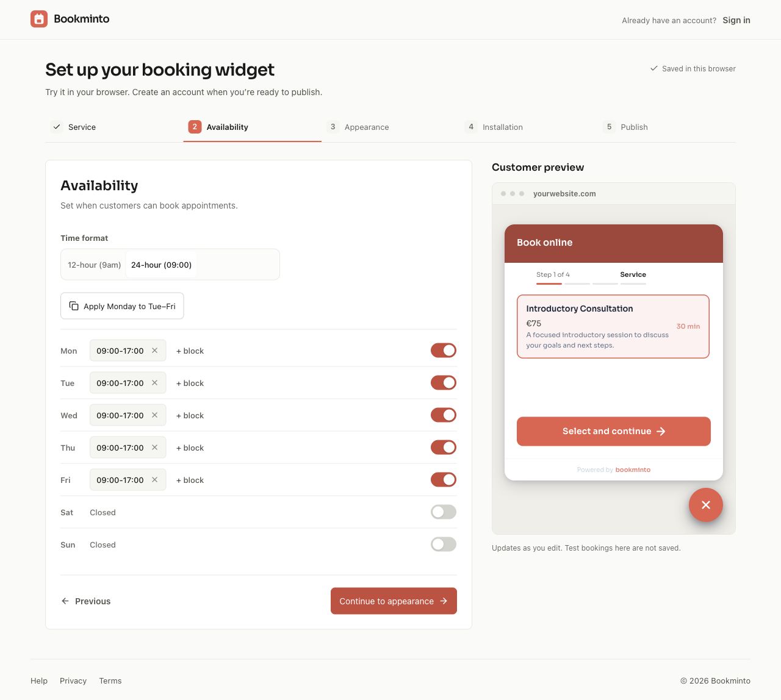Remove Wednesday's 09:00-17:00 time block
The width and height of the screenshot is (781, 700).
click(x=155, y=415)
